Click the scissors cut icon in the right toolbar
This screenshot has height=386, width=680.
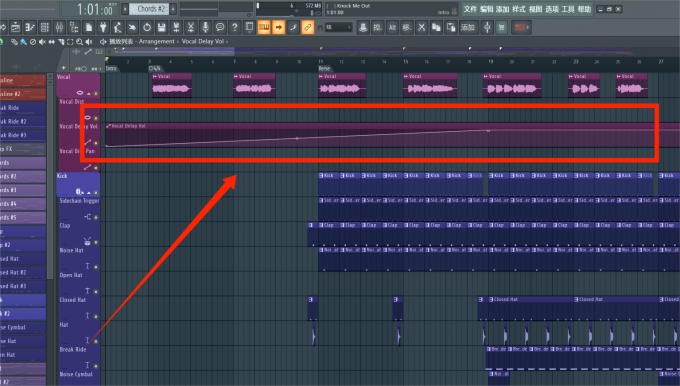[422, 27]
